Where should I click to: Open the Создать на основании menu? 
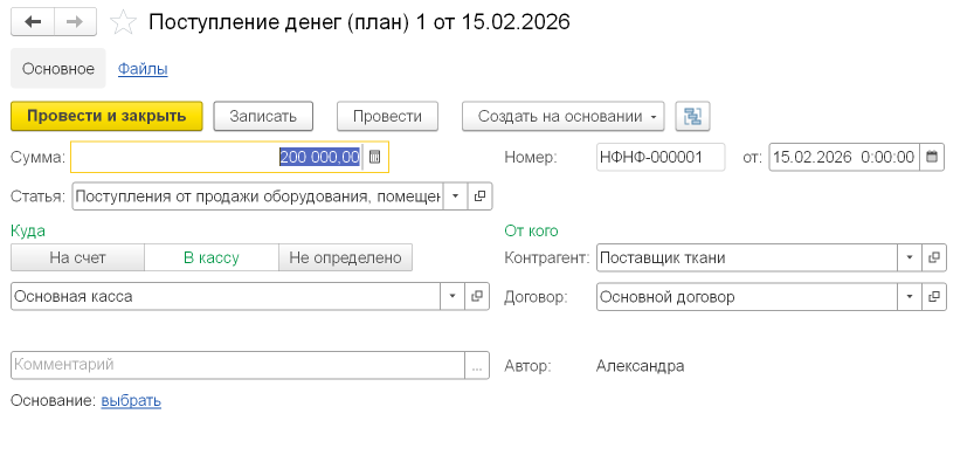[565, 116]
